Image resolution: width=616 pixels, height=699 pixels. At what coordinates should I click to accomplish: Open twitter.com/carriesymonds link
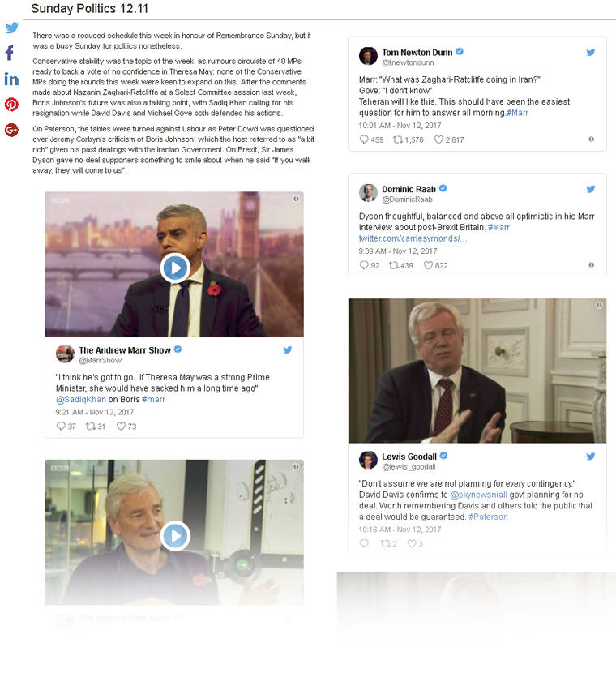[x=413, y=238]
